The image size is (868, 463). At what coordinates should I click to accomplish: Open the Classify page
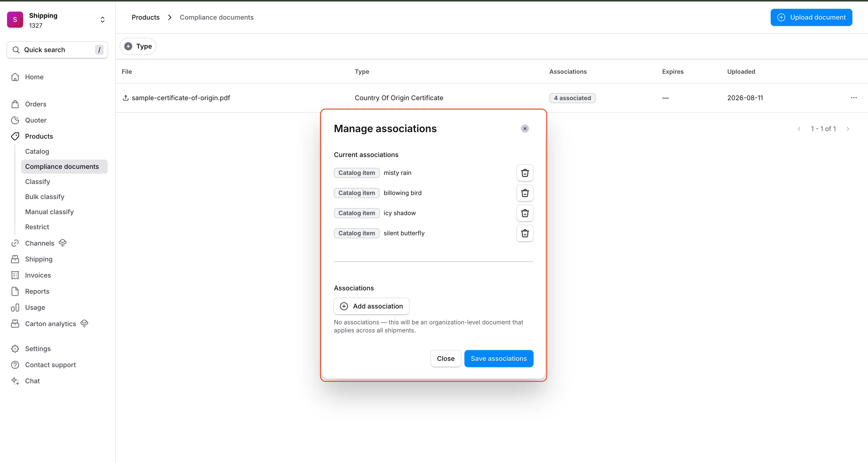(37, 182)
